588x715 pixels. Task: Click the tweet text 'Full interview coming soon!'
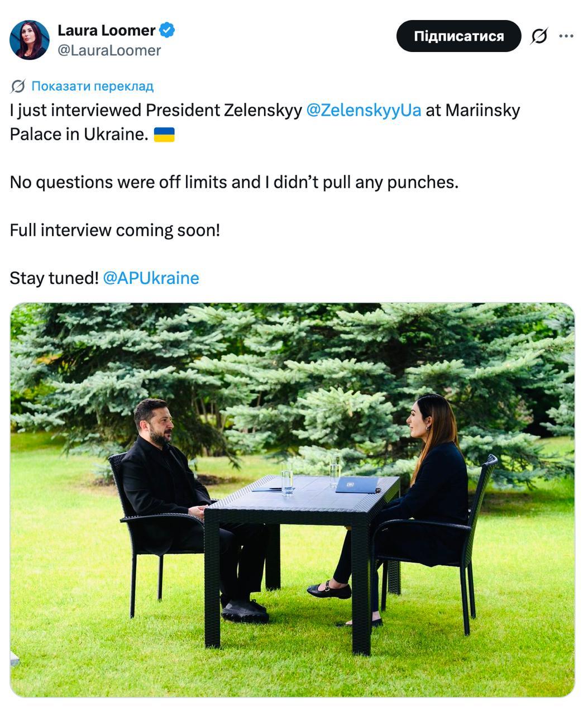coord(115,230)
